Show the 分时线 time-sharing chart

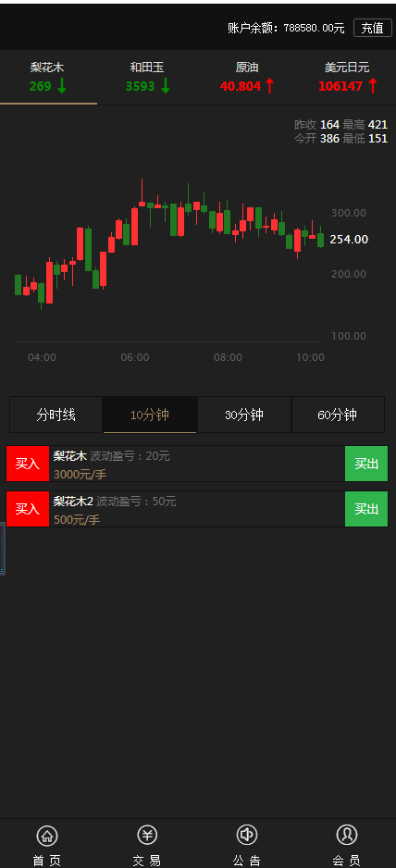point(56,415)
